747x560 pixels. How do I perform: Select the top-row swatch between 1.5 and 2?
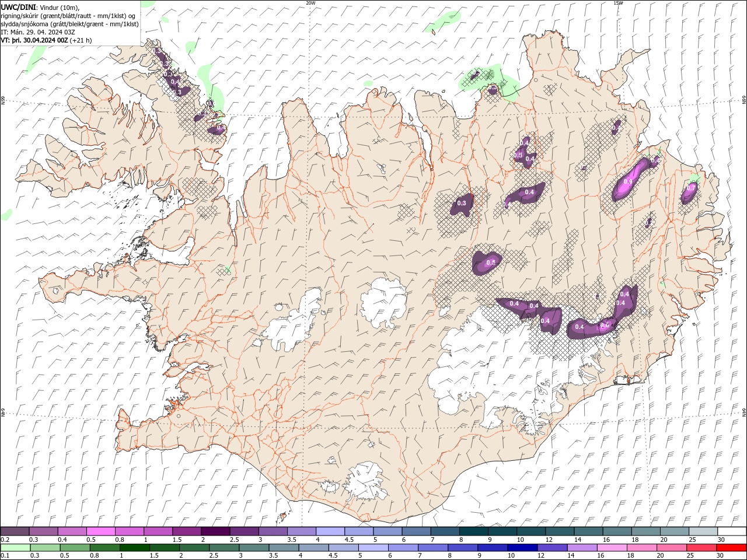(187, 531)
